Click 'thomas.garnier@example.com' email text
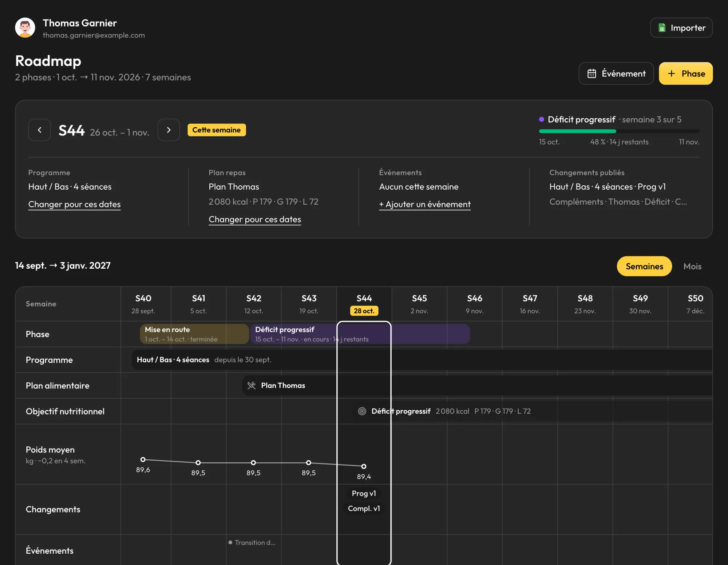The height and width of the screenshot is (565, 728). click(94, 35)
